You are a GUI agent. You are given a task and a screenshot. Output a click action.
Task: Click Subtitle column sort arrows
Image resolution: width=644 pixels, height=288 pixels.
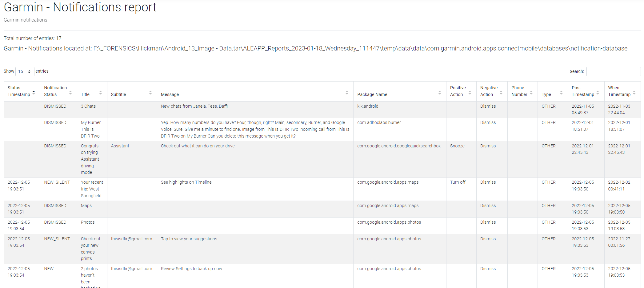[150, 93]
